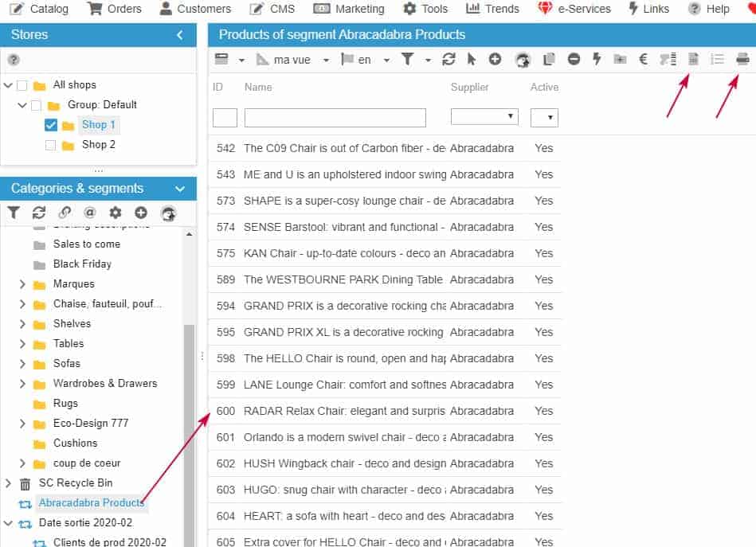
Task: Check the Shop 2 checkbox
Action: click(51, 145)
